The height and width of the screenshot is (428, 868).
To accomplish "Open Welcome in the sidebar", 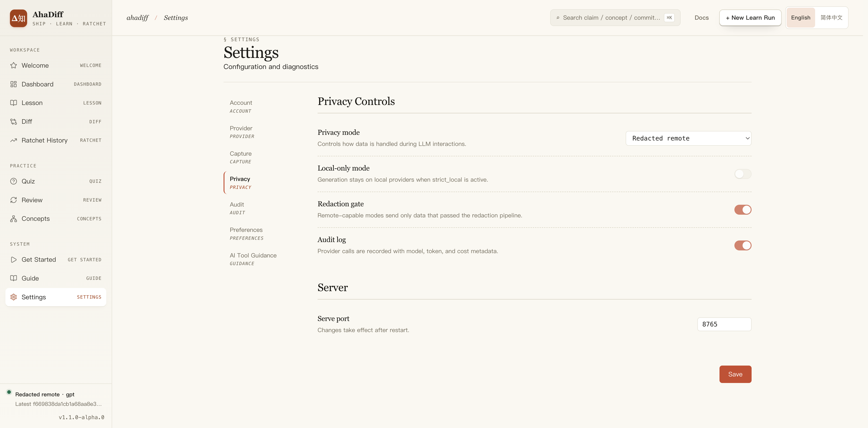I will pyautogui.click(x=56, y=65).
